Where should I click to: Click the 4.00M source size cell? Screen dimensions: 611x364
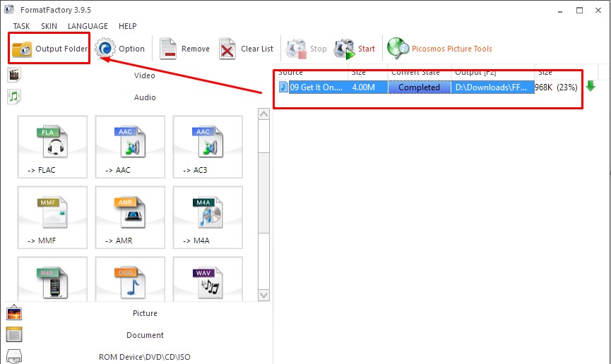point(368,87)
